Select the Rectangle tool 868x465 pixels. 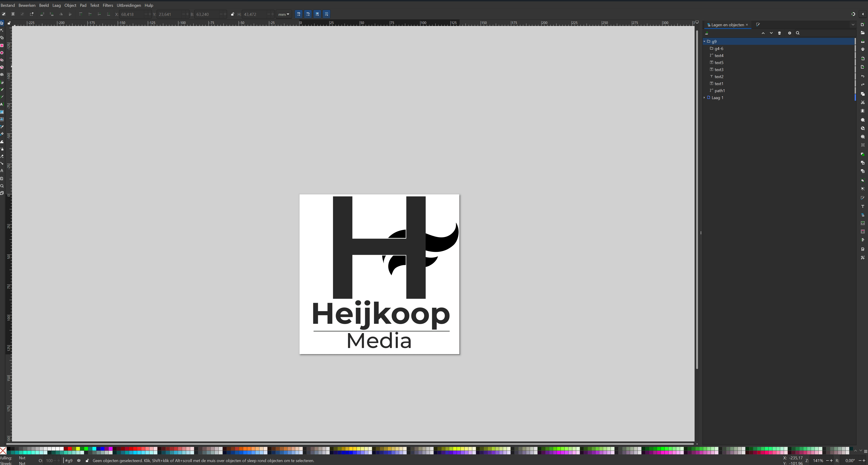coord(2,45)
